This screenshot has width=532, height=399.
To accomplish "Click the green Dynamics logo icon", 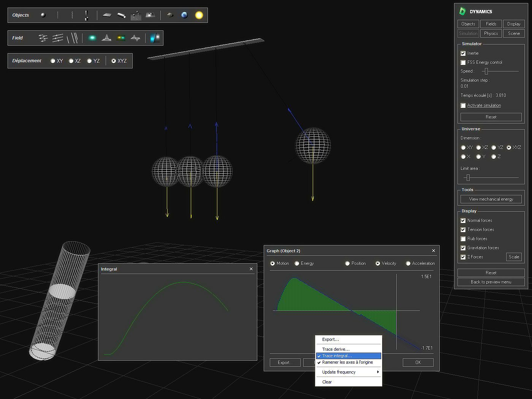I will pyautogui.click(x=462, y=11).
